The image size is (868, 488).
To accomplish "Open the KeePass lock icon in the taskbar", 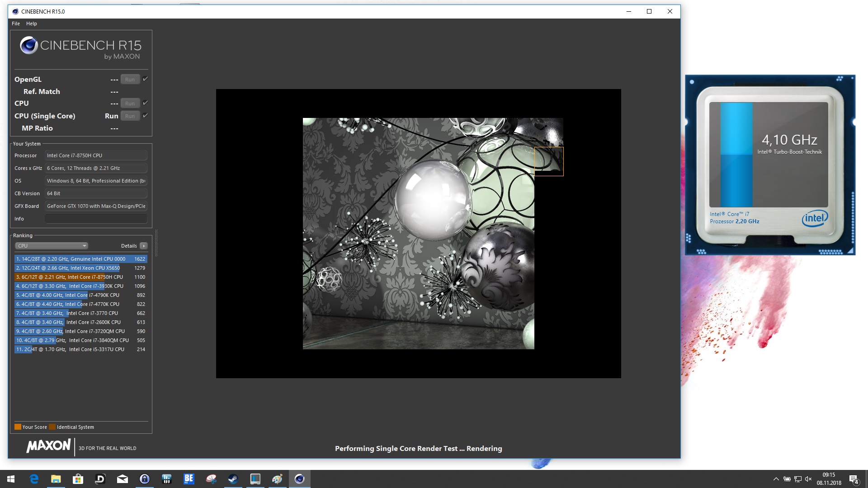I will point(145,479).
